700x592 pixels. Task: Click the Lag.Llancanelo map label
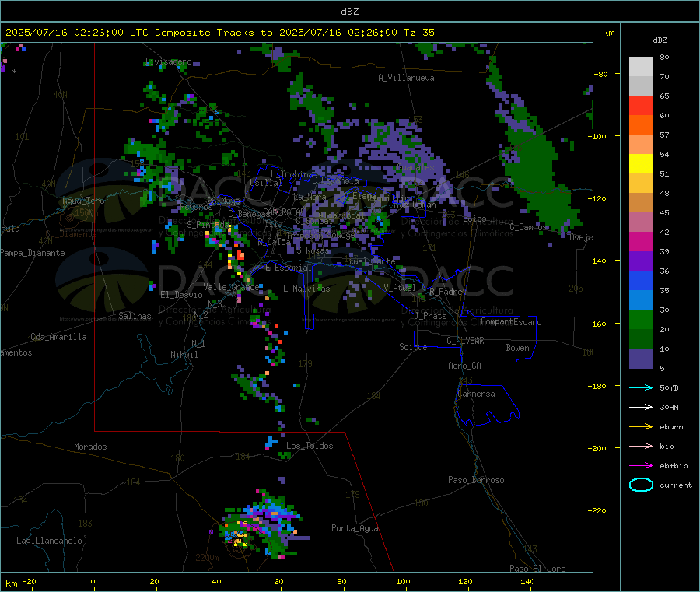click(x=49, y=541)
